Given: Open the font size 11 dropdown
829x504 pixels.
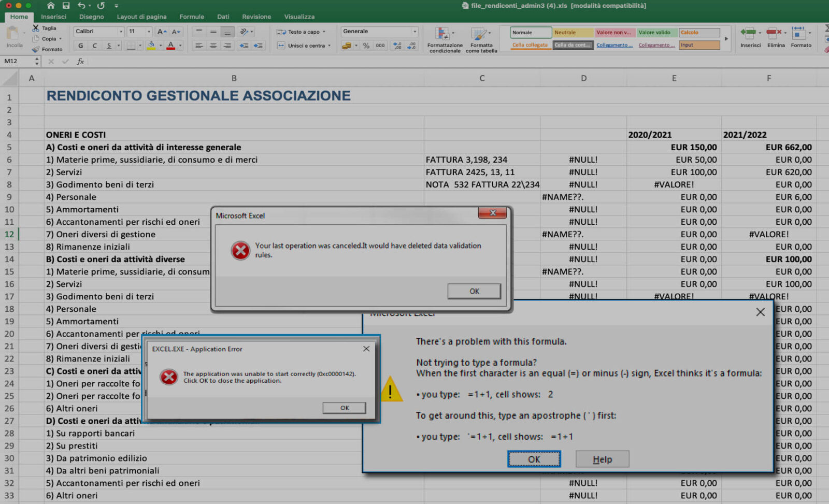Looking at the screenshot, I should click(x=149, y=32).
